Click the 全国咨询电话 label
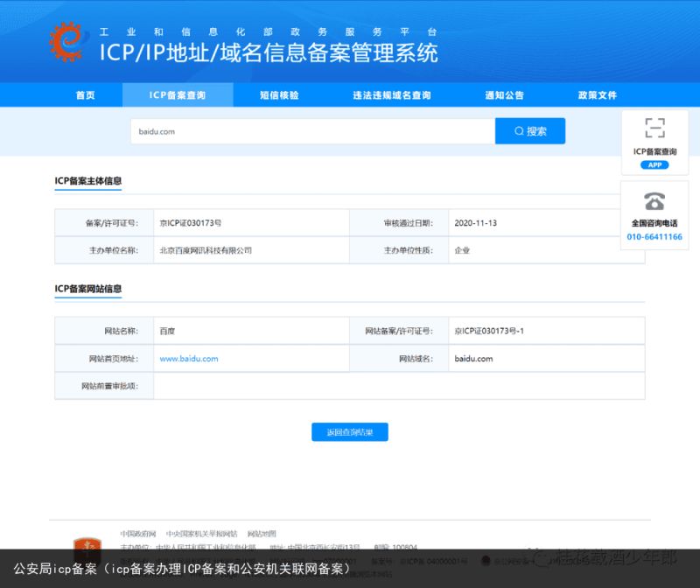Image resolution: width=700 pixels, height=588 pixels. click(654, 223)
